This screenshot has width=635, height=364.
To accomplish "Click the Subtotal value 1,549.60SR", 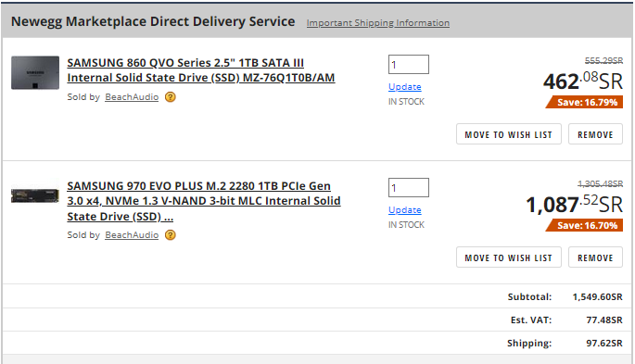I will (597, 297).
